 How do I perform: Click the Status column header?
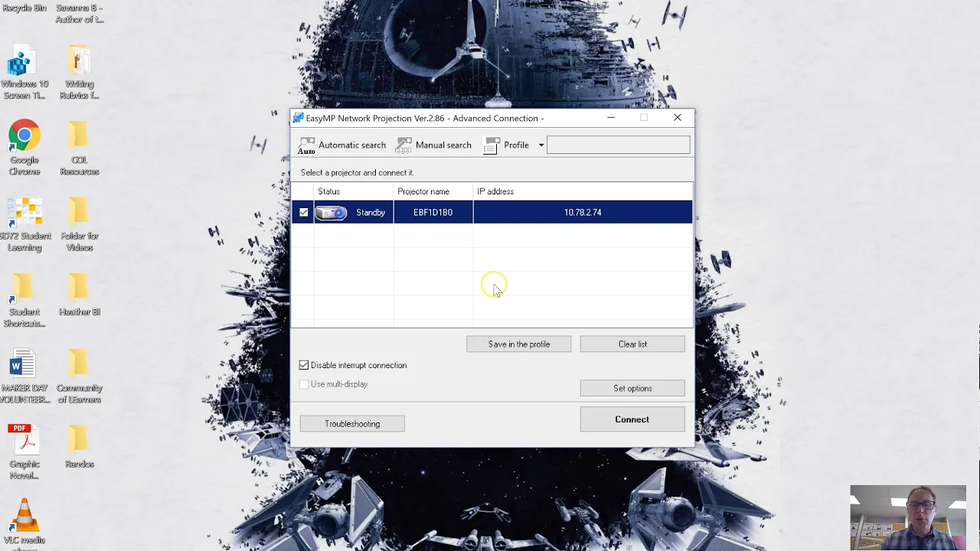[353, 191]
